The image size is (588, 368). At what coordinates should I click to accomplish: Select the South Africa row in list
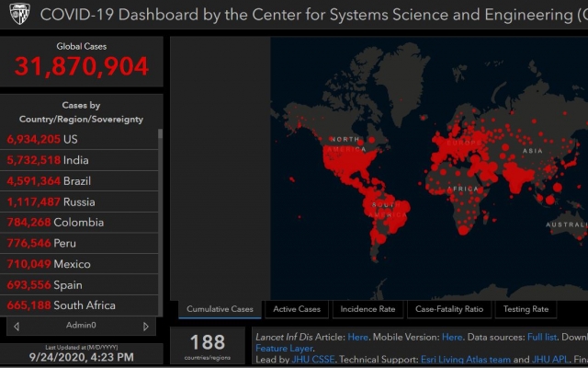pyautogui.click(x=79, y=305)
